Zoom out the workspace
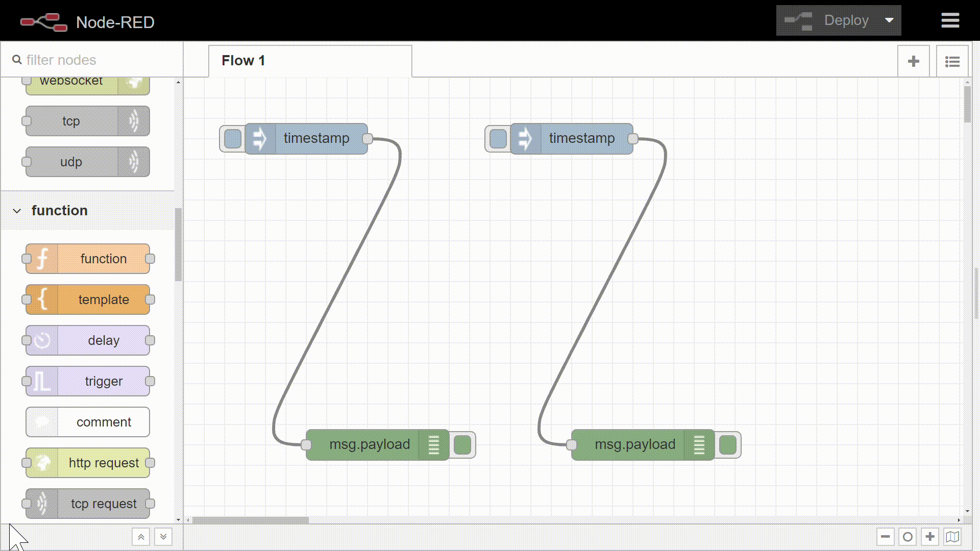This screenshot has width=980, height=551. pyautogui.click(x=885, y=537)
